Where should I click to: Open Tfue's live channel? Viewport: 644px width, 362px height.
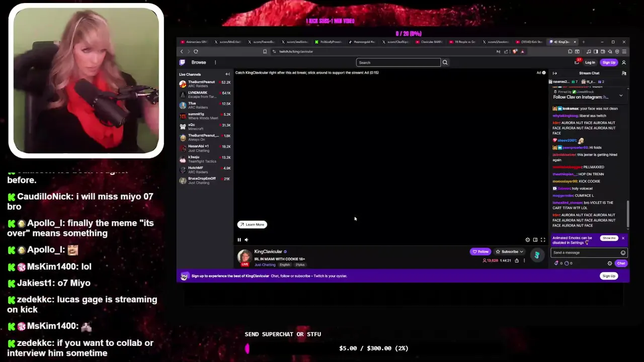tap(205, 105)
